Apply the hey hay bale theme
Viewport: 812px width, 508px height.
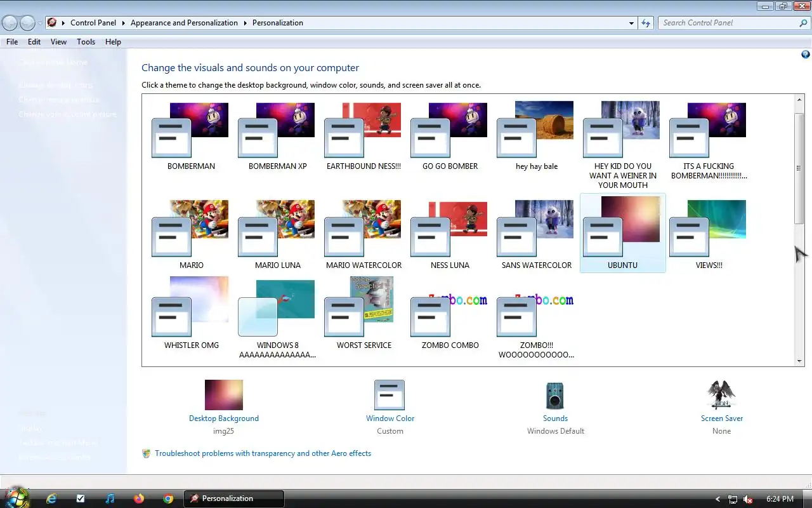(536, 137)
